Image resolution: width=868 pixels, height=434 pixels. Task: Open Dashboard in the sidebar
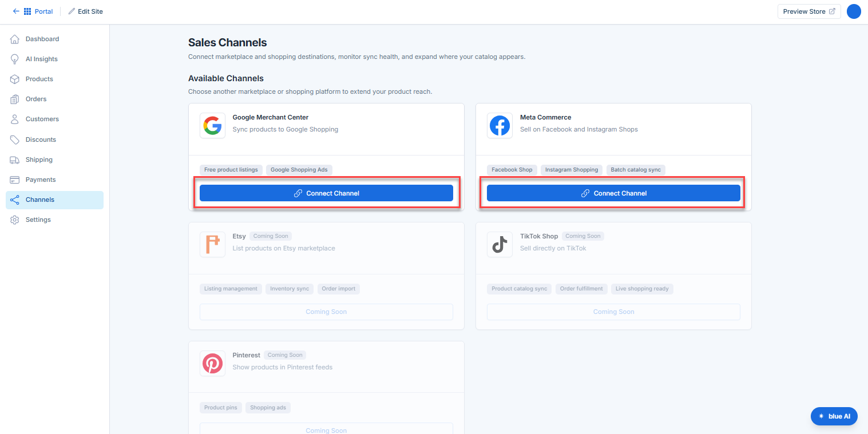[54, 39]
